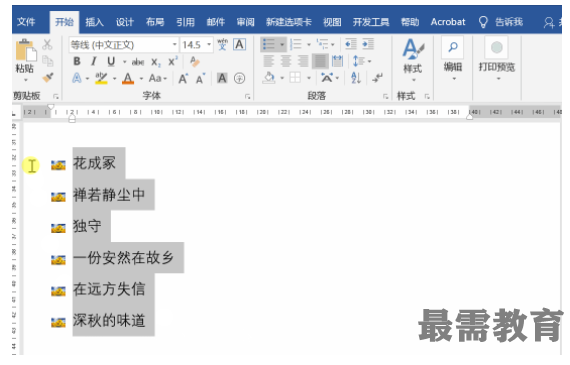
Task: Toggle strikethrough (abc) formatting
Action: [x=138, y=62]
